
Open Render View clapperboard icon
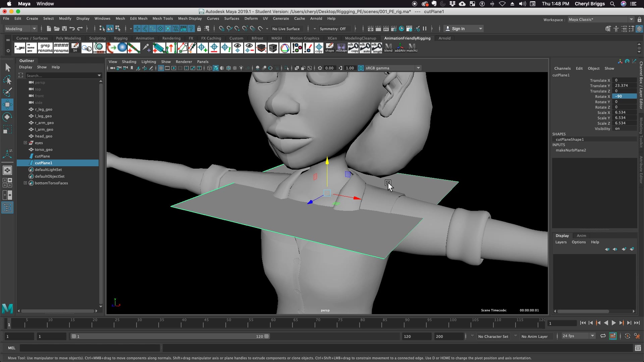[371, 28]
